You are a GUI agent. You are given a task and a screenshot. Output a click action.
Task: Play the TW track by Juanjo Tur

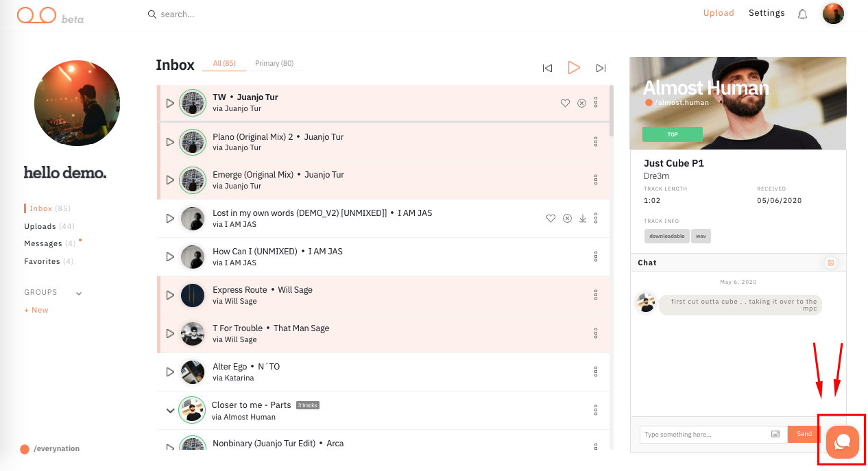point(170,103)
